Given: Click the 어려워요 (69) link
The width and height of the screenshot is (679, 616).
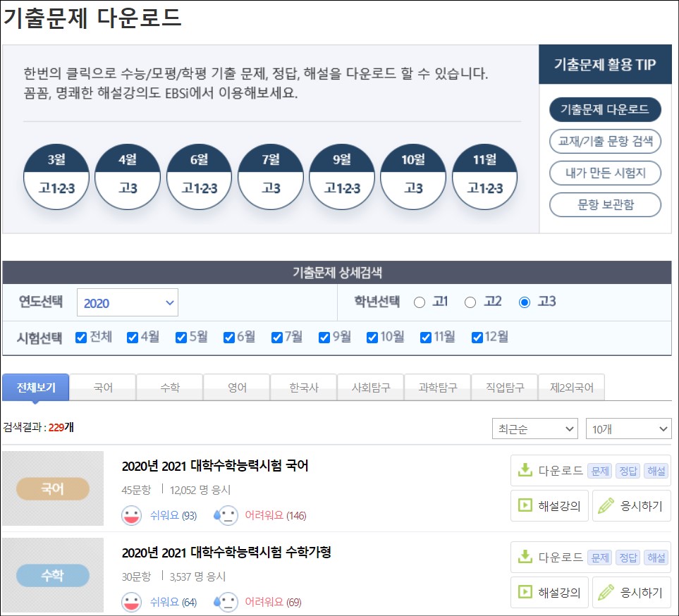Looking at the screenshot, I should click(274, 602).
